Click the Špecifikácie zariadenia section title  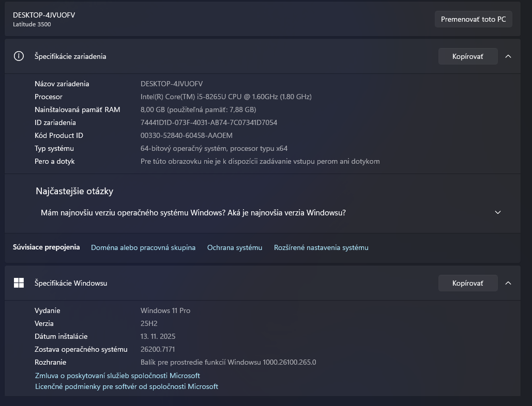click(x=70, y=56)
